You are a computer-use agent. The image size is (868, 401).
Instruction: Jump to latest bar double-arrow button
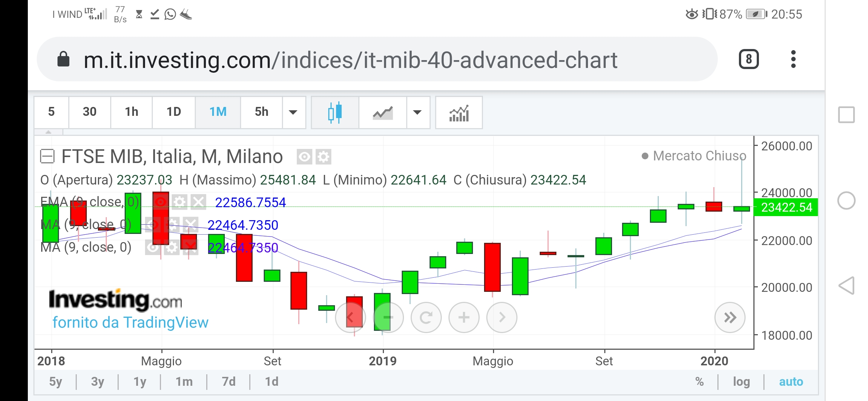point(730,317)
